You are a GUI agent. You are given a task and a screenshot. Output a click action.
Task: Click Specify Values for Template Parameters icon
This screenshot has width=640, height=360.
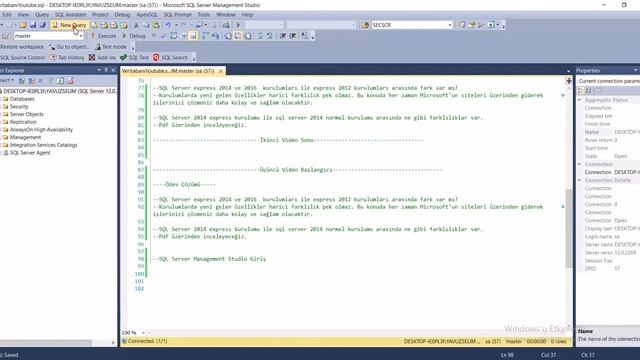tap(304, 36)
